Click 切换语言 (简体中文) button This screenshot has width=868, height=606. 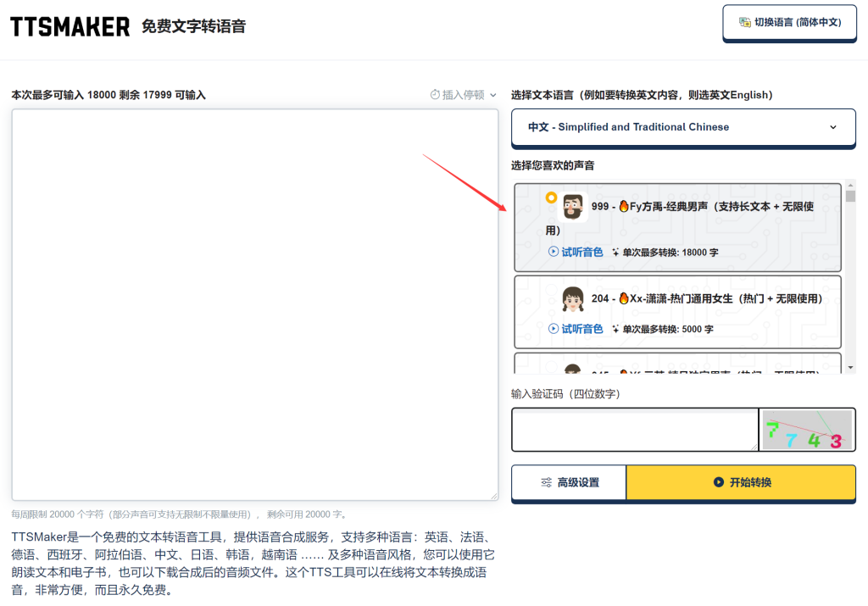[789, 23]
